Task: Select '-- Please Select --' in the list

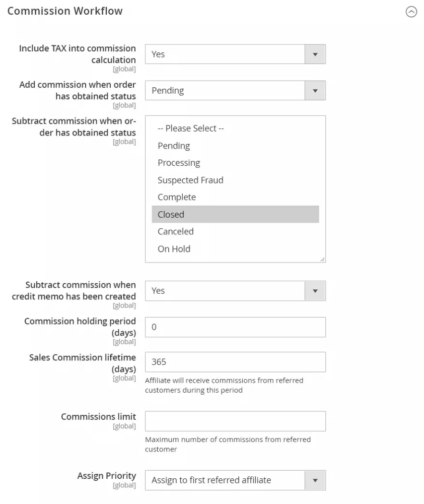Action: (x=190, y=129)
